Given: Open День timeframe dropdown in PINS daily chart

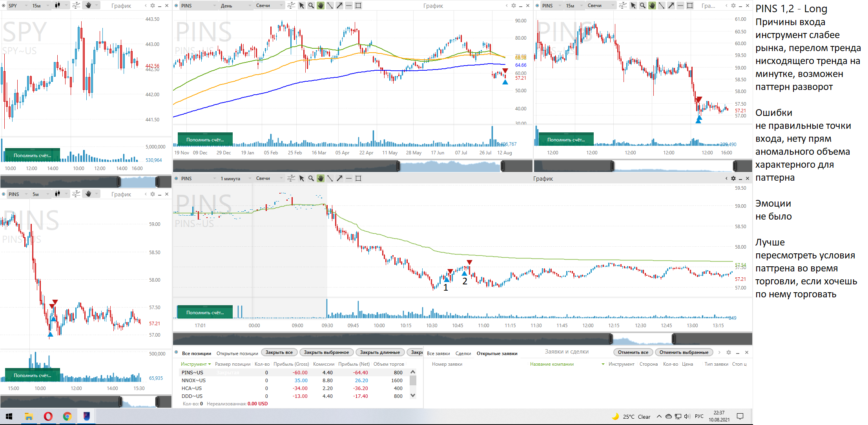Looking at the screenshot, I should (236, 5).
